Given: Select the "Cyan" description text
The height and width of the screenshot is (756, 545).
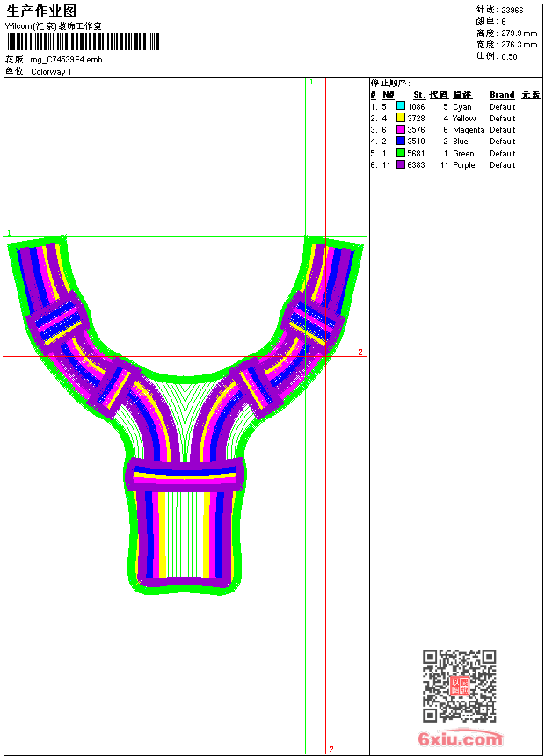Looking at the screenshot, I should (462, 107).
